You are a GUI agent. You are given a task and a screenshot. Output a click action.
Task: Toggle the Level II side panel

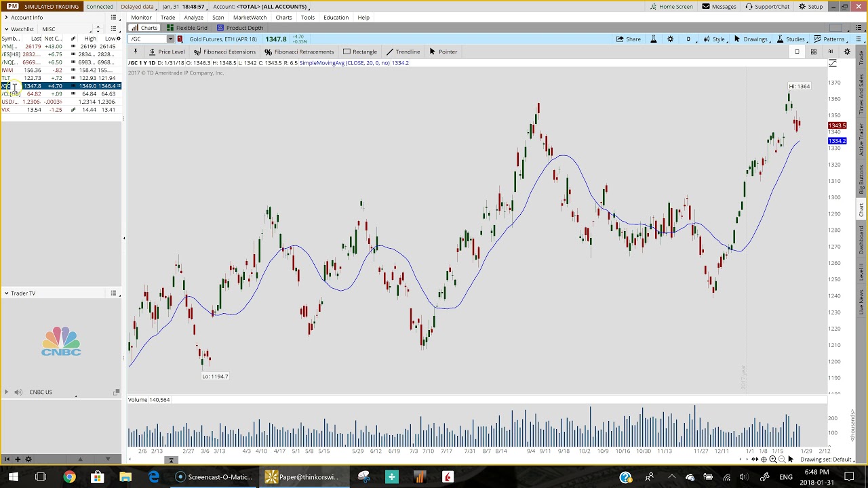pyautogui.click(x=862, y=272)
